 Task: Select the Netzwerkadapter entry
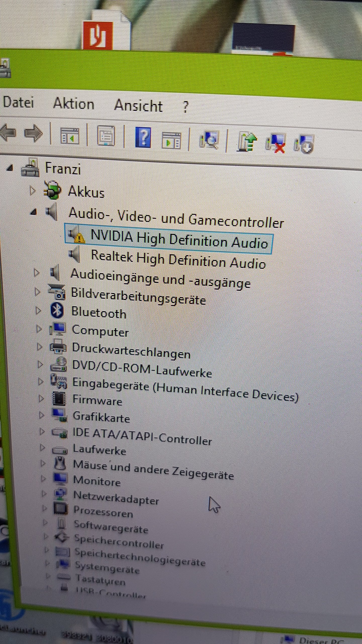pyautogui.click(x=116, y=498)
